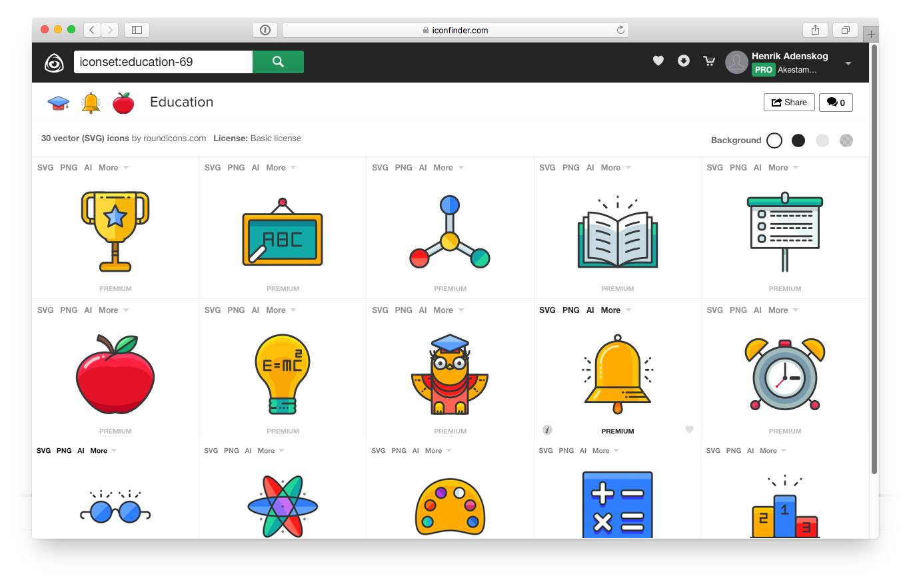Go back in Safari

pos(92,30)
